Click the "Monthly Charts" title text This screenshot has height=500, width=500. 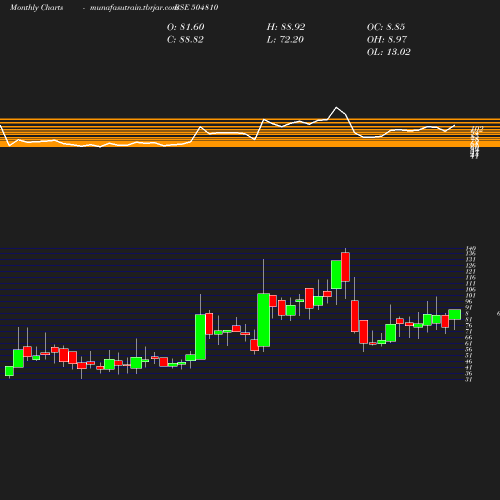point(37,7)
